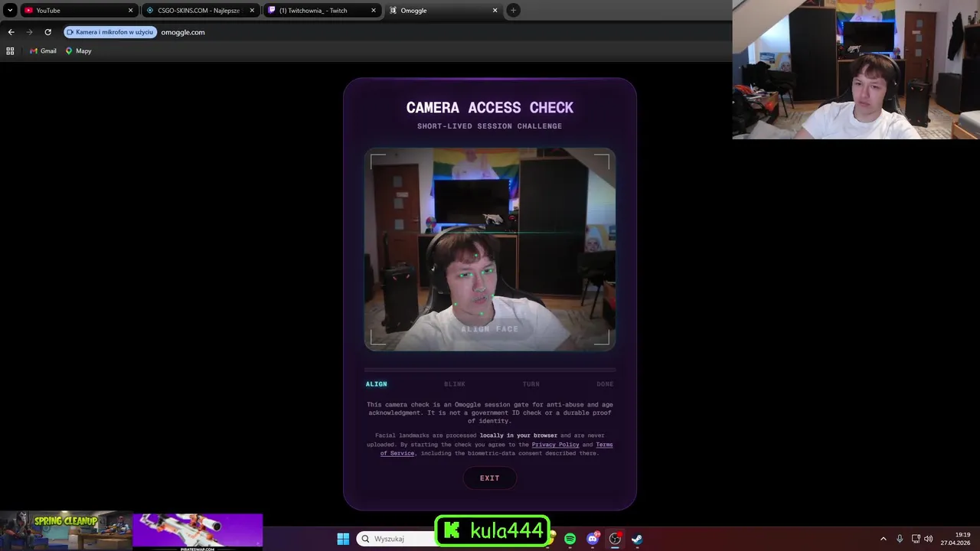Close the YouTube tab
The width and height of the screenshot is (980, 551).
130,11
